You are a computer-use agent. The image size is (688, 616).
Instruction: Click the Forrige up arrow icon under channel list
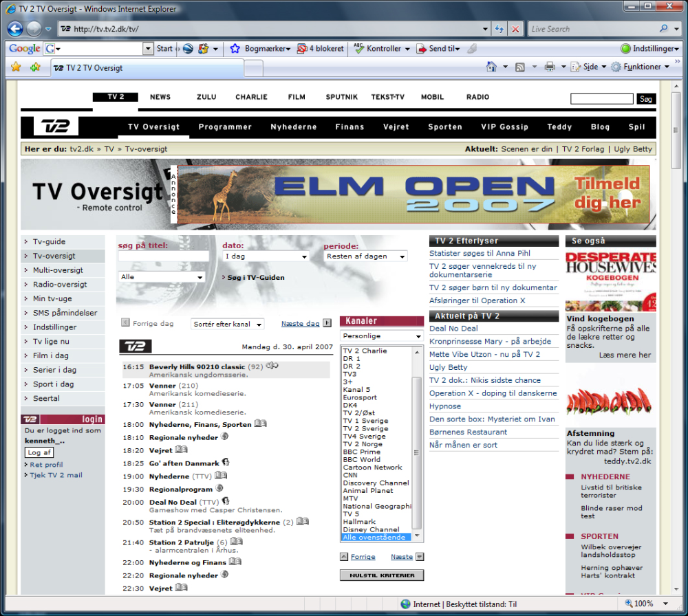(344, 557)
